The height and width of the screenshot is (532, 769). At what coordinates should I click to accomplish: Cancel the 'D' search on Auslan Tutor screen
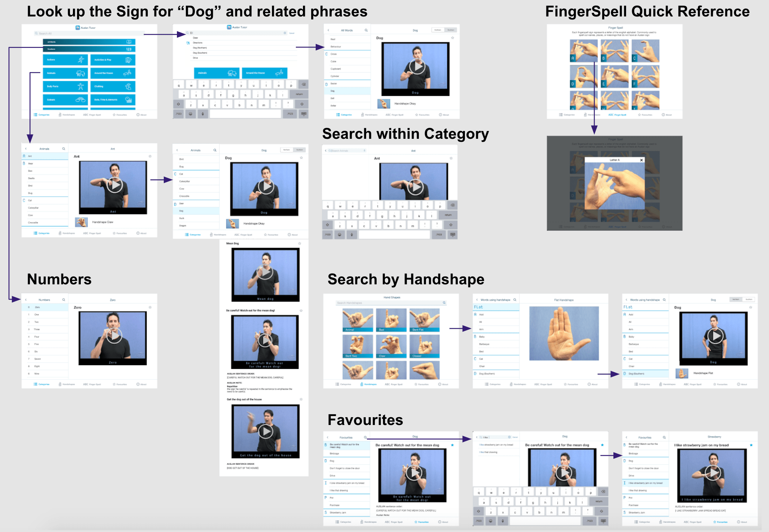(292, 33)
